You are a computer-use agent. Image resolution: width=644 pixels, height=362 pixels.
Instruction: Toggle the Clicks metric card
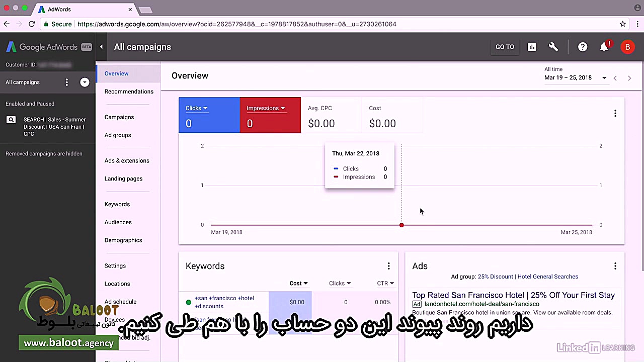[209, 115]
